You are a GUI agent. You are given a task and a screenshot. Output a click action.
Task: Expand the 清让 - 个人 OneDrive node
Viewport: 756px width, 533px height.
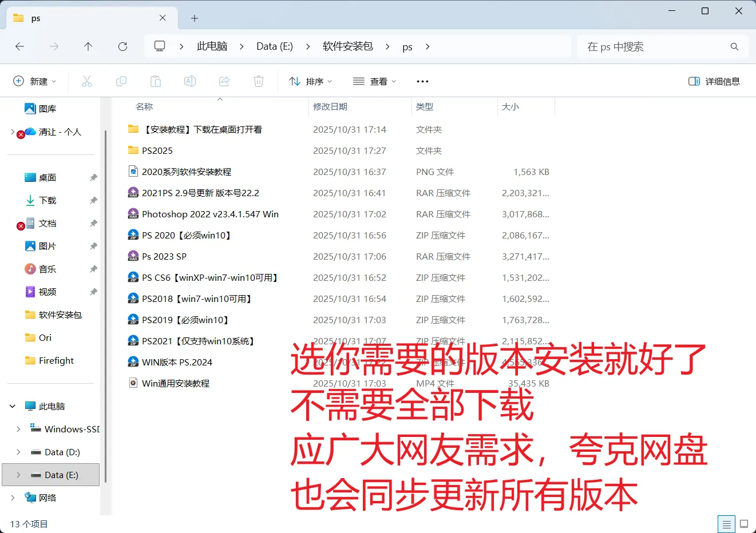(13, 132)
